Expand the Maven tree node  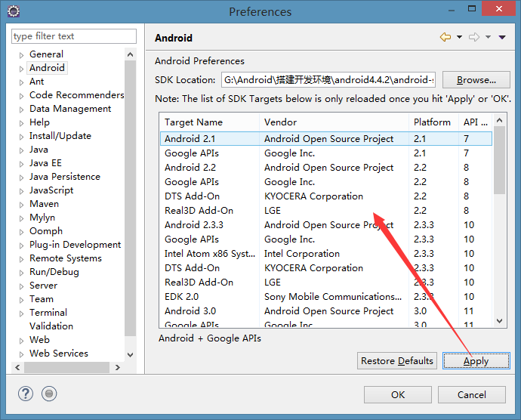click(21, 204)
